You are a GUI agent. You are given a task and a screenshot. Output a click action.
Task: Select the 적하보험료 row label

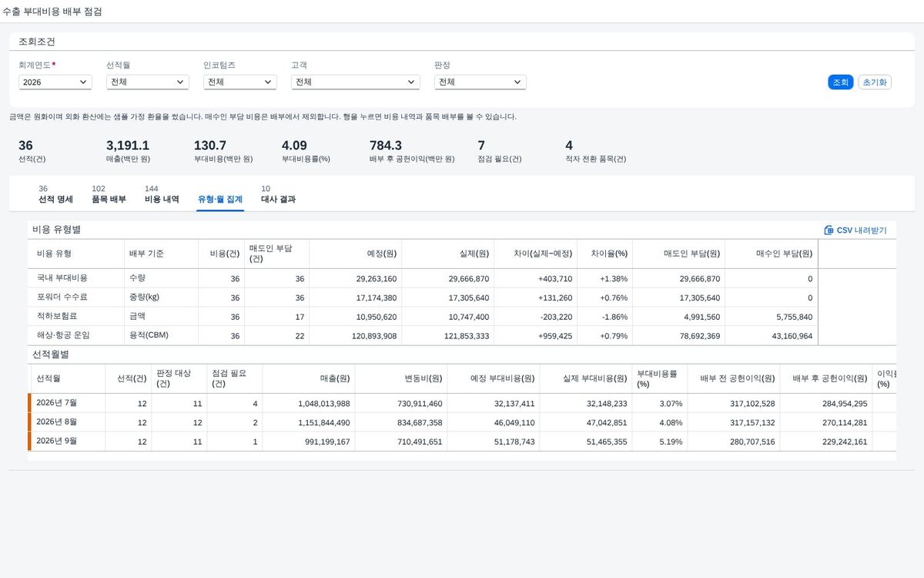(x=57, y=316)
